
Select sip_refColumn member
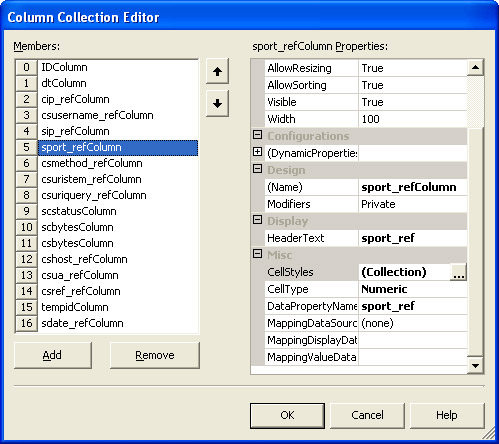[x=118, y=131]
